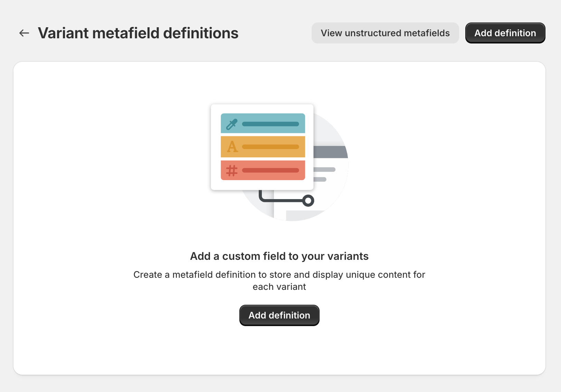Viewport: 561px width, 392px height.
Task: Click Add definition below the description text
Action: 279,315
